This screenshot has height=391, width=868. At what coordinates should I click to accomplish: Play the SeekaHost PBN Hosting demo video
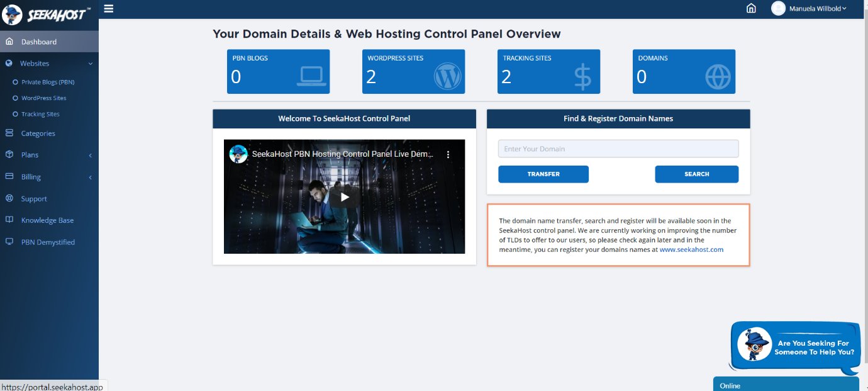tap(344, 196)
